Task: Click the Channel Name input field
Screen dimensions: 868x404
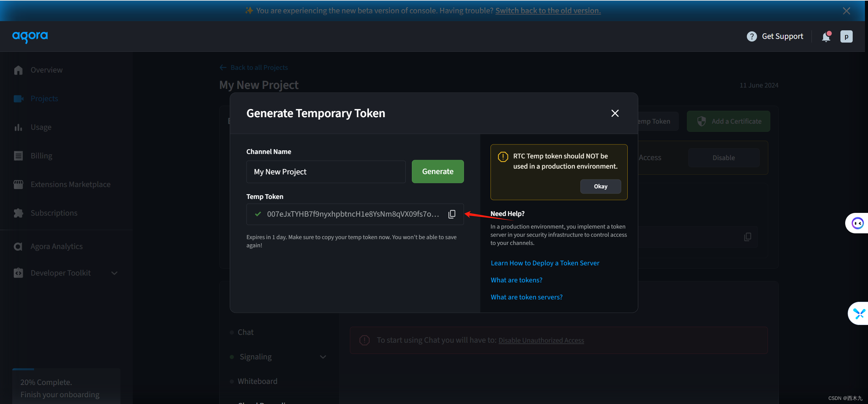Action: (x=326, y=172)
